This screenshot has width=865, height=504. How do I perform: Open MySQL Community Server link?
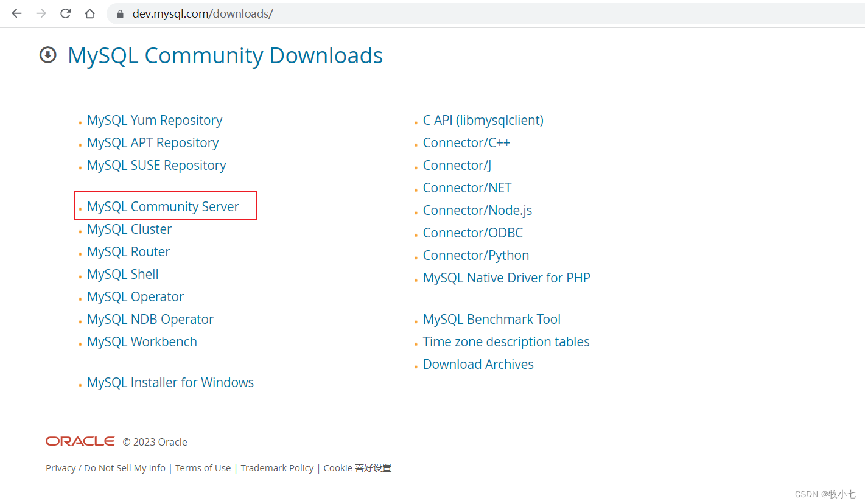[x=163, y=206]
